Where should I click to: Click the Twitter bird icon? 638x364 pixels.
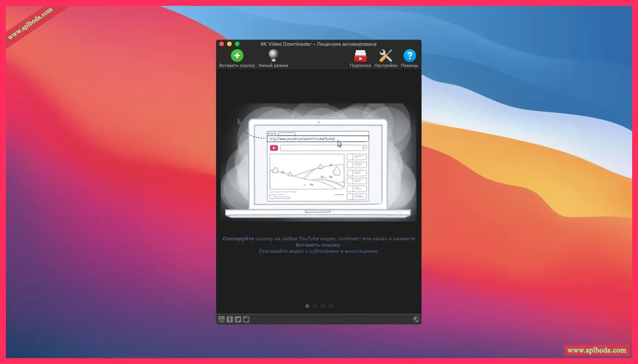(238, 319)
